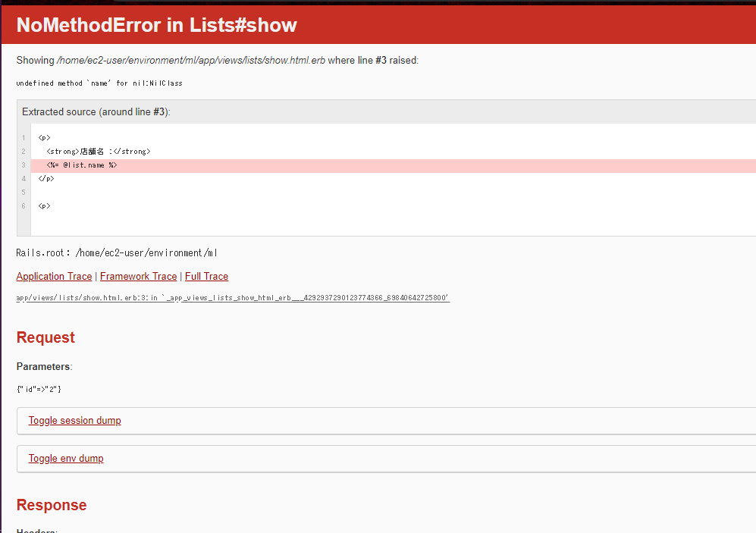The image size is (756, 533).
Task: Click the Extracted source header bar
Action: (94, 111)
